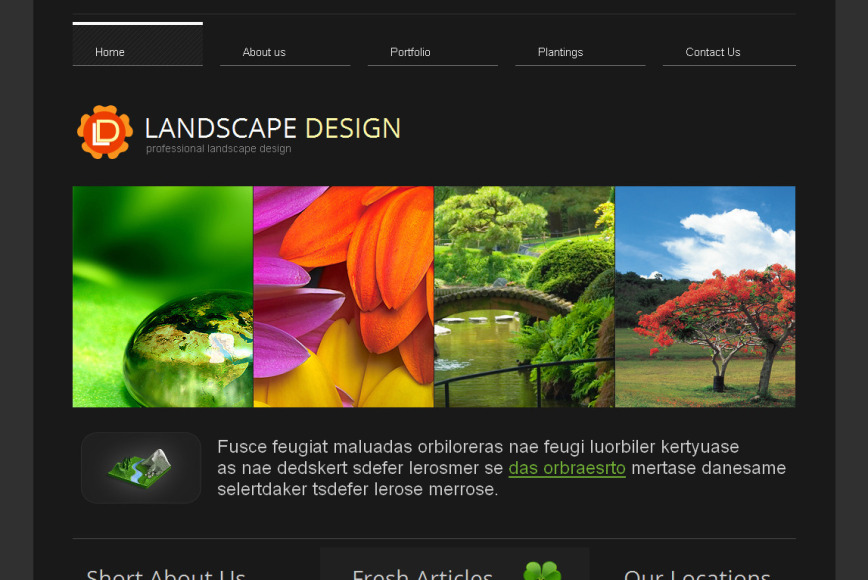Open the Plantings page
Image resolution: width=868 pixels, height=580 pixels.
click(x=560, y=52)
